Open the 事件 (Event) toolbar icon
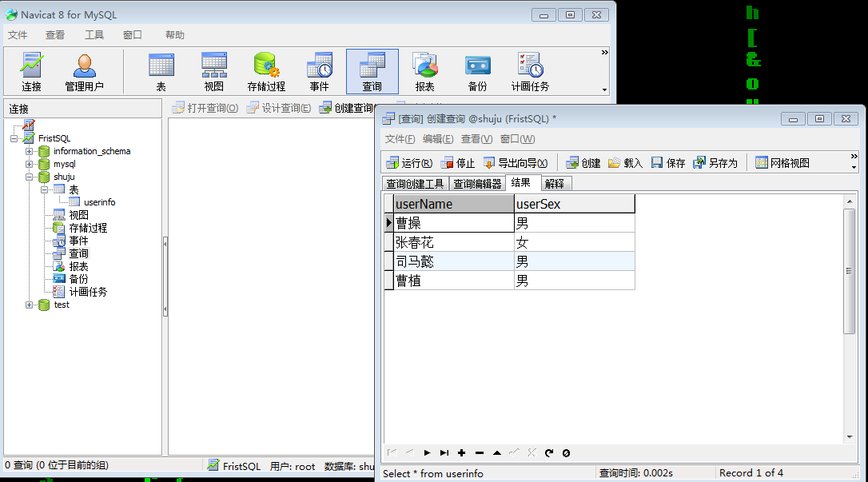868x482 pixels. coord(319,71)
